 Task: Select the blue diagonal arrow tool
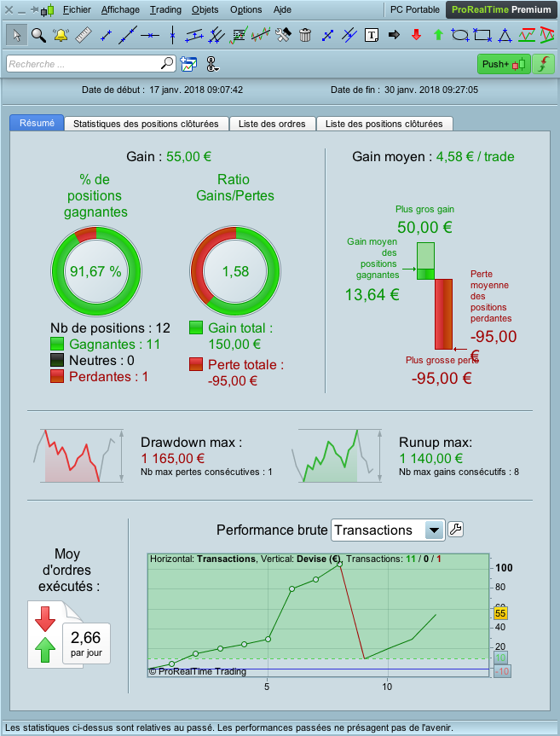(x=327, y=35)
